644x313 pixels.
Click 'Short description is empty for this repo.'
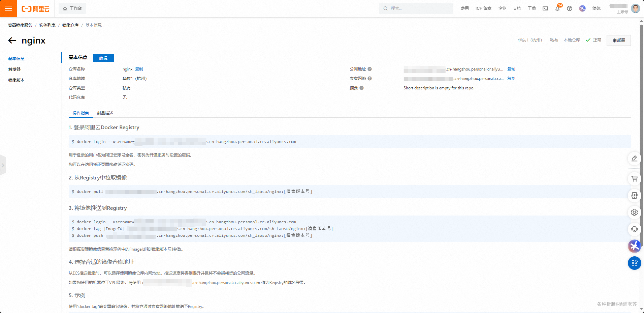coord(439,88)
